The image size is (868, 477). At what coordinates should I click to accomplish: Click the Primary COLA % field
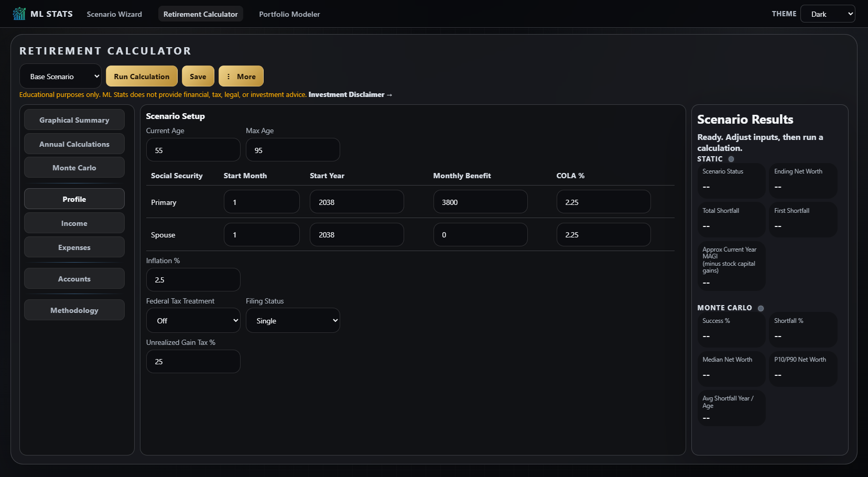pyautogui.click(x=603, y=202)
